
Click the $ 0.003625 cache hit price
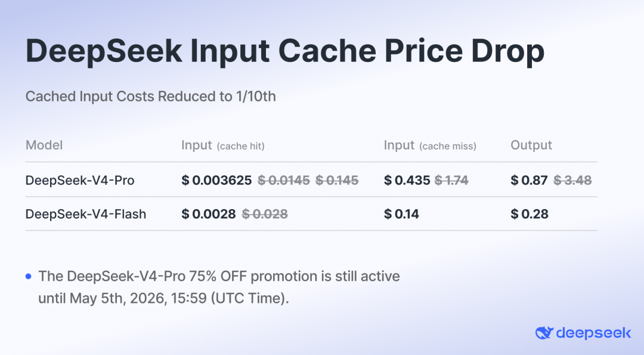216,180
